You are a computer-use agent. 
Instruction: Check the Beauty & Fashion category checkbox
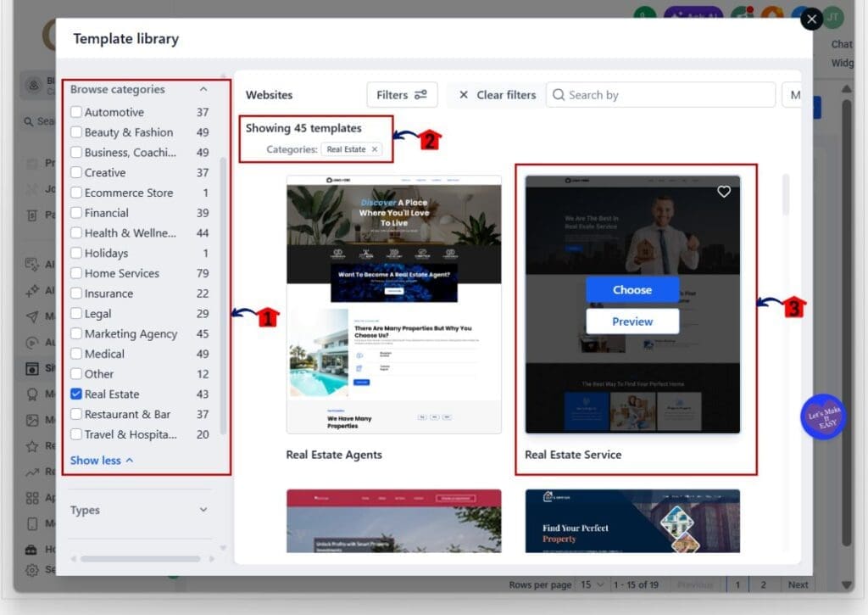click(x=76, y=131)
